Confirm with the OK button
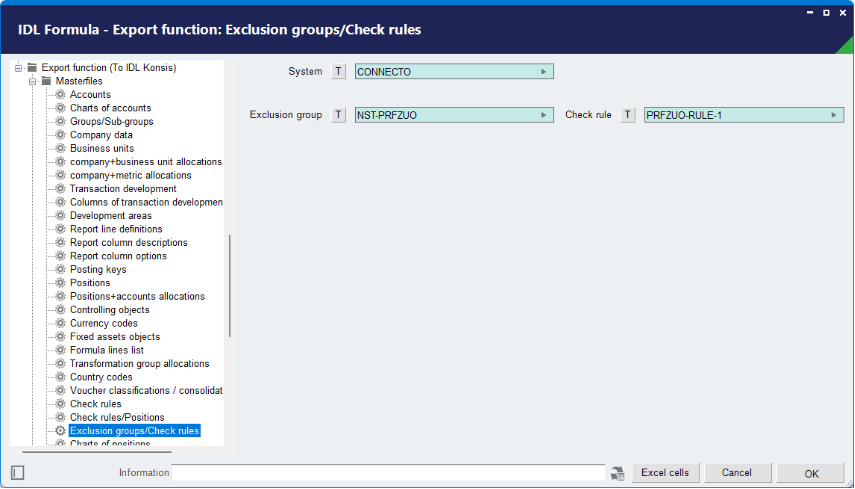The image size is (855, 489). 811,473
